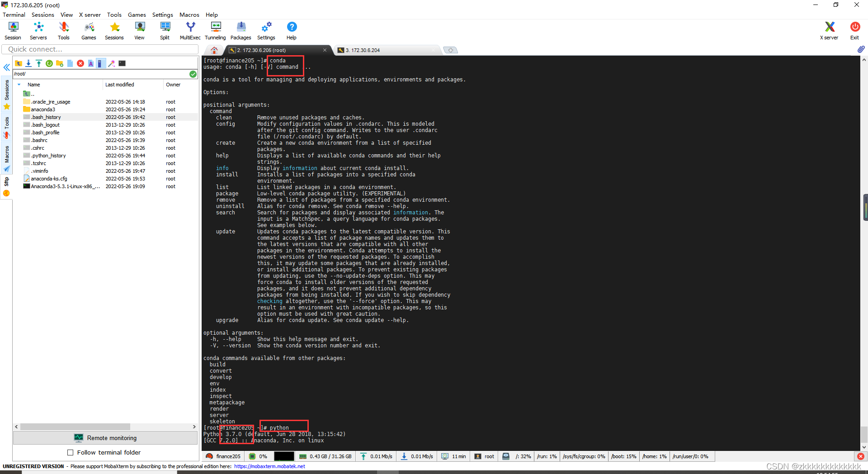Refresh the SFTP file listing
Screen dimensions: 868x474
point(49,63)
